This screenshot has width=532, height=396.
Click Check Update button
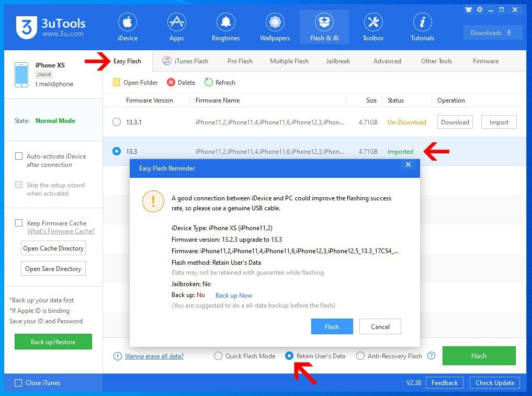point(495,383)
